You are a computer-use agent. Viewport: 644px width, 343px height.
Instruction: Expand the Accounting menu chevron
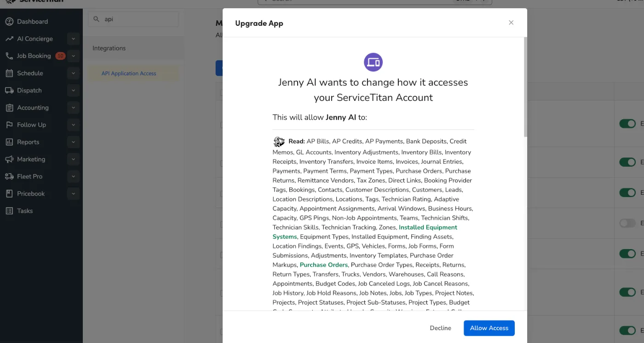[x=73, y=108]
